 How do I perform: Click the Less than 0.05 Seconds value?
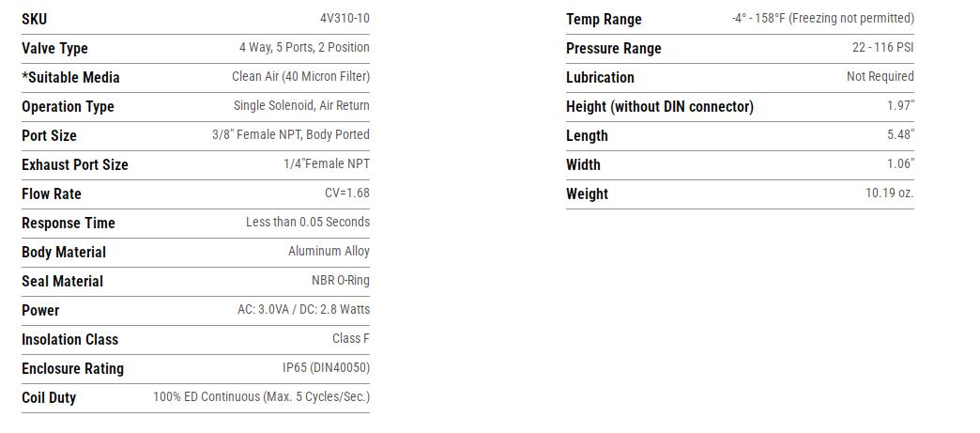307,223
